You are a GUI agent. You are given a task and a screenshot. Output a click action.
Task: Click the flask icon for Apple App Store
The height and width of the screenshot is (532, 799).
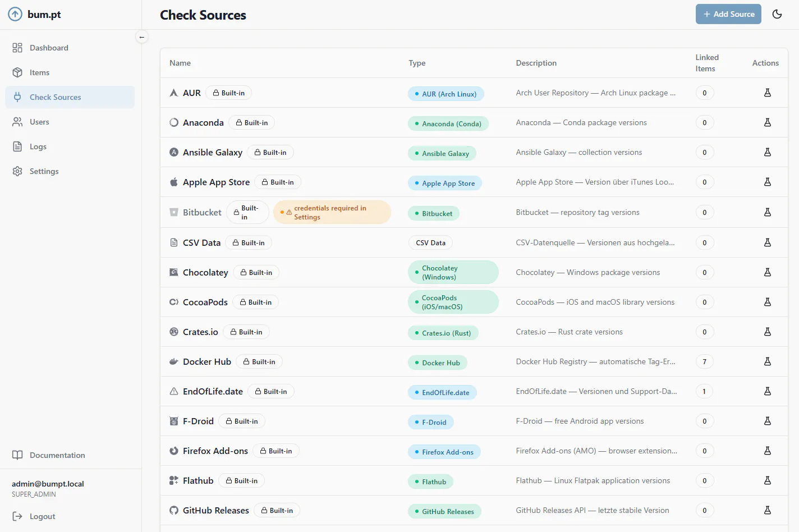coord(767,182)
